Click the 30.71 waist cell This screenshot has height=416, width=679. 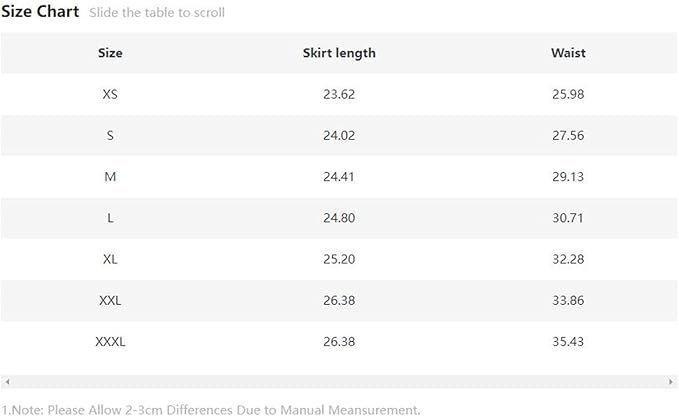tap(568, 218)
